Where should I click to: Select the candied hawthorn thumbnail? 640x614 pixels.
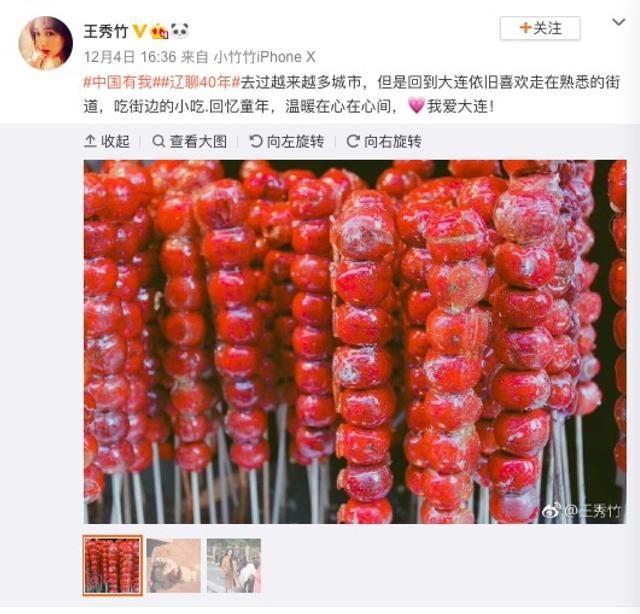113,565
